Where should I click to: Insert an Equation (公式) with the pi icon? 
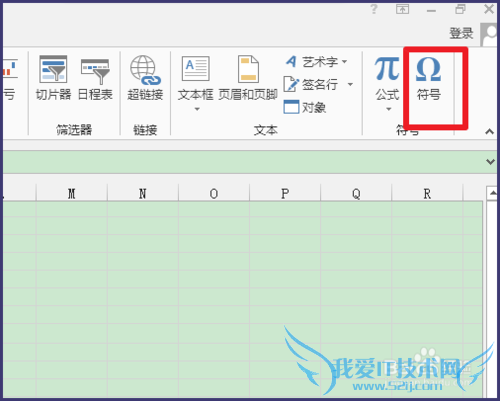point(387,78)
